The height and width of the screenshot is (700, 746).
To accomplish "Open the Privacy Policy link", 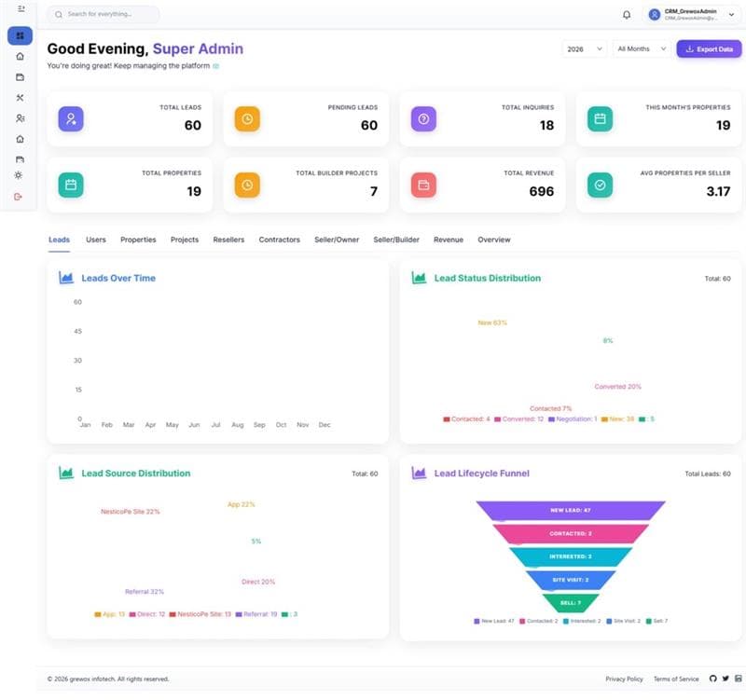I will (625, 679).
